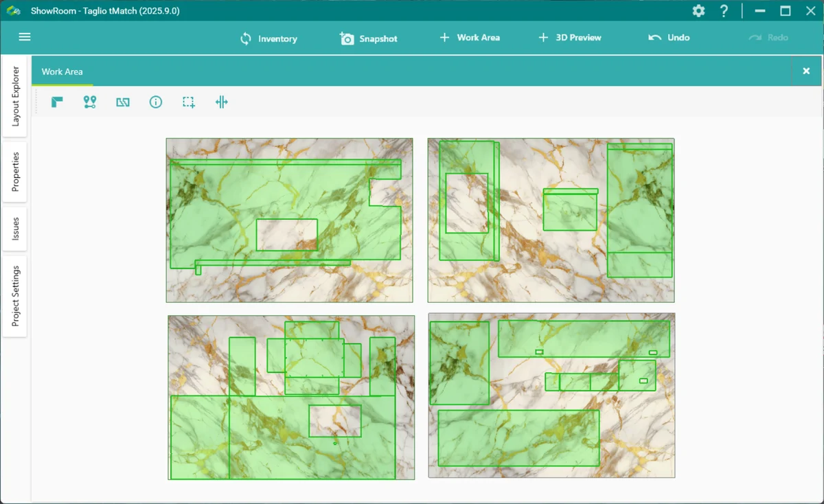Select the long thin strip piece in top-left slab

click(273, 263)
